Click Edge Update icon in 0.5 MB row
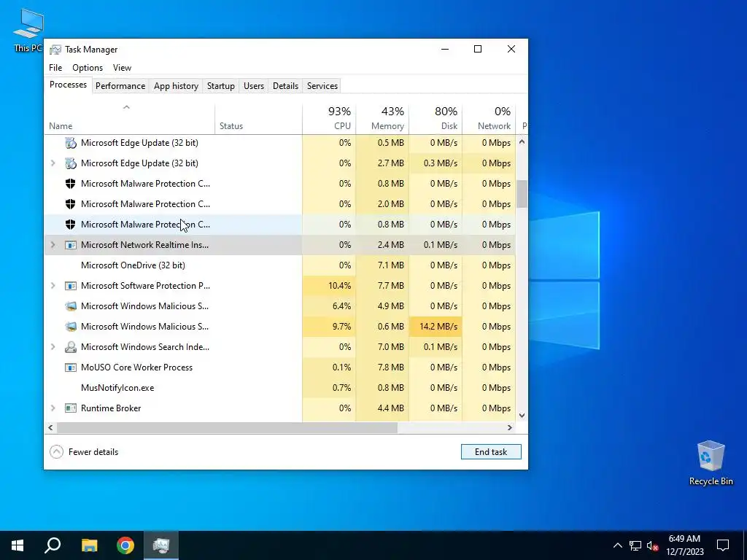 (x=71, y=143)
